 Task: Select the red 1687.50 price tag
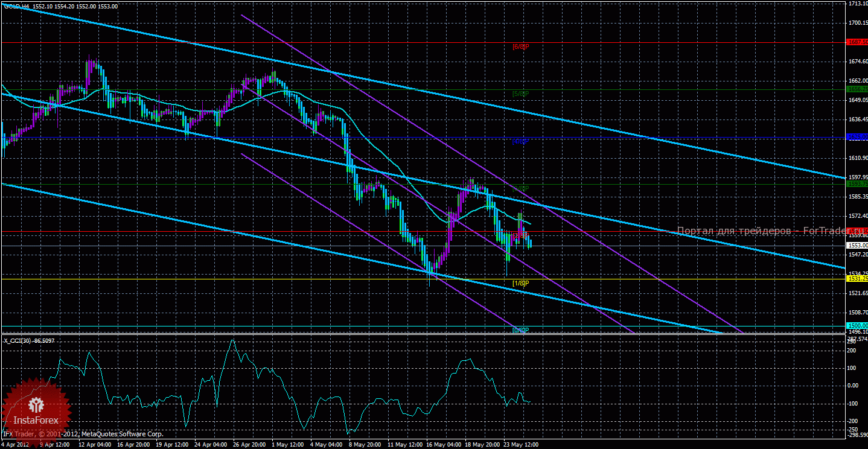click(x=857, y=42)
